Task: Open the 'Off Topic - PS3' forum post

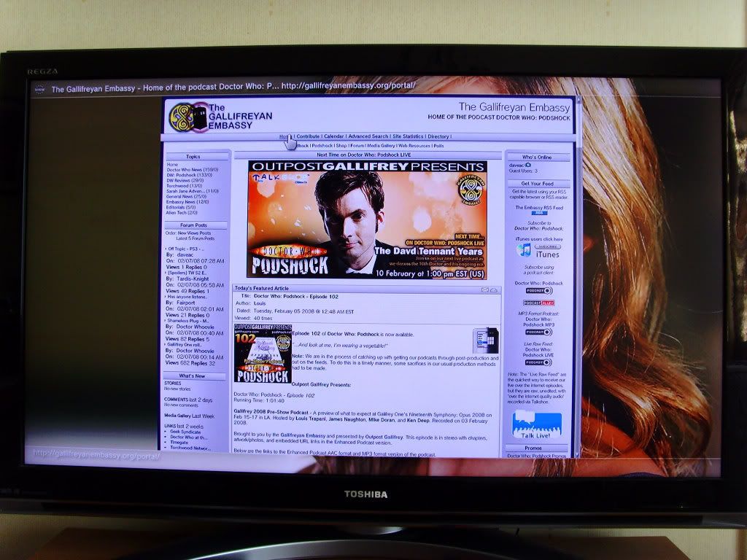Action: [x=186, y=249]
